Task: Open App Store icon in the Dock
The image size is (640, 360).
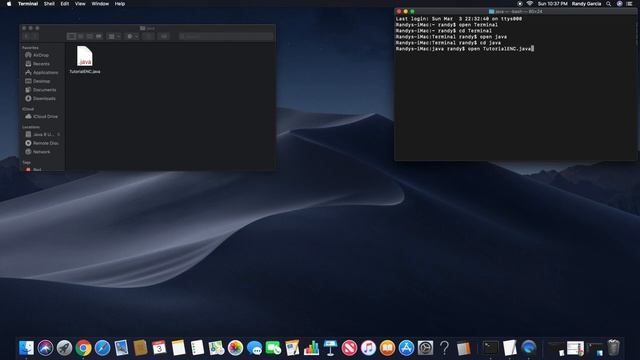Action: coord(406,348)
